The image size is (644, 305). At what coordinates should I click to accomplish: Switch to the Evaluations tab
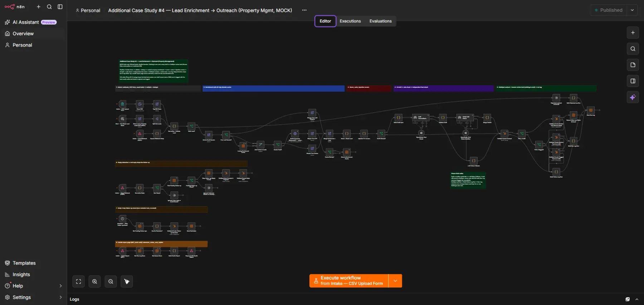[380, 21]
